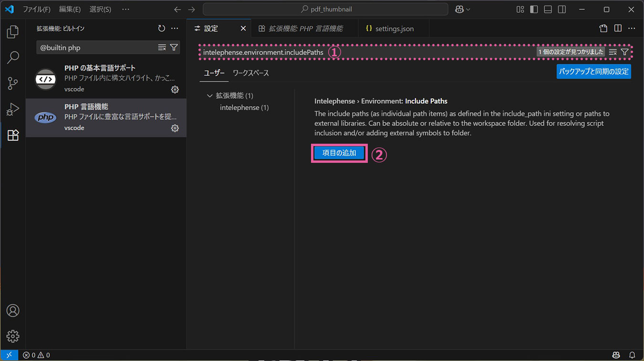The width and height of the screenshot is (644, 361).
Task: Open Copilot status in status bar
Action: (616, 355)
